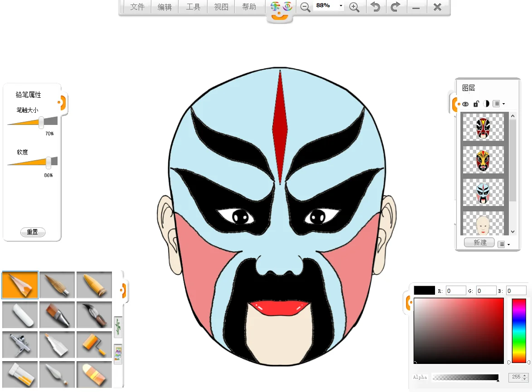Click the undo arrow in the toolbar
Image resolution: width=532 pixels, height=392 pixels.
click(x=376, y=7)
